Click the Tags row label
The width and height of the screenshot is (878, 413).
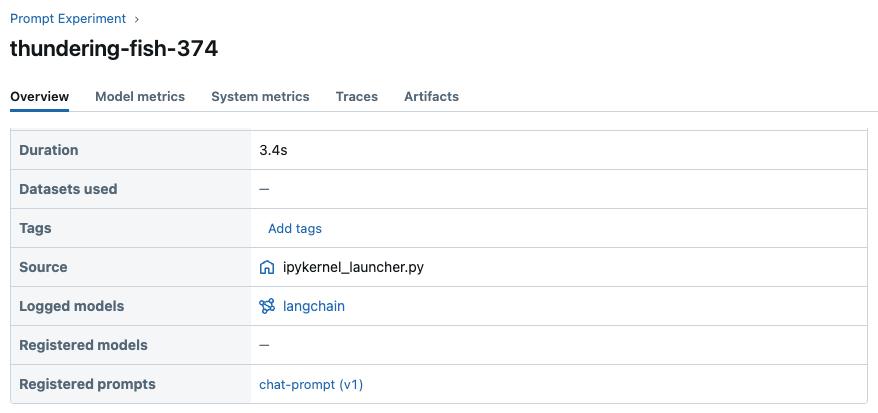(36, 228)
